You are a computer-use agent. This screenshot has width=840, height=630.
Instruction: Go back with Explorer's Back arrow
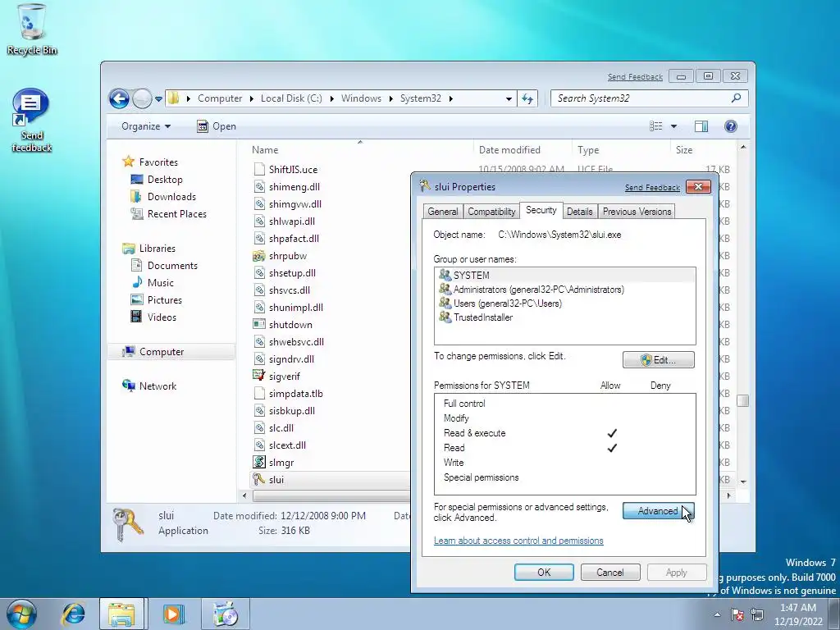coord(119,98)
